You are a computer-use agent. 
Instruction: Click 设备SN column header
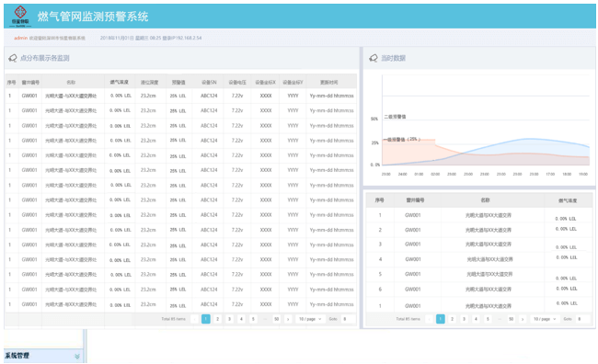(x=209, y=83)
